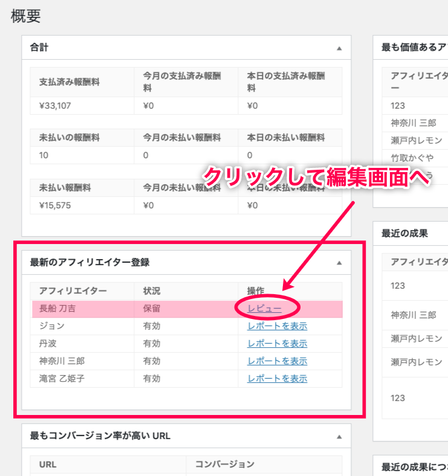This screenshot has height=476, width=448.
Task: Select the ¥15,575 unpaid earnings value
Action: click(x=56, y=205)
